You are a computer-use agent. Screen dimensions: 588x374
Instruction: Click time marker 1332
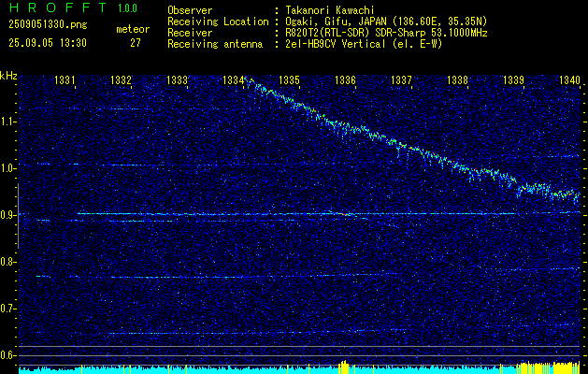coord(121,79)
